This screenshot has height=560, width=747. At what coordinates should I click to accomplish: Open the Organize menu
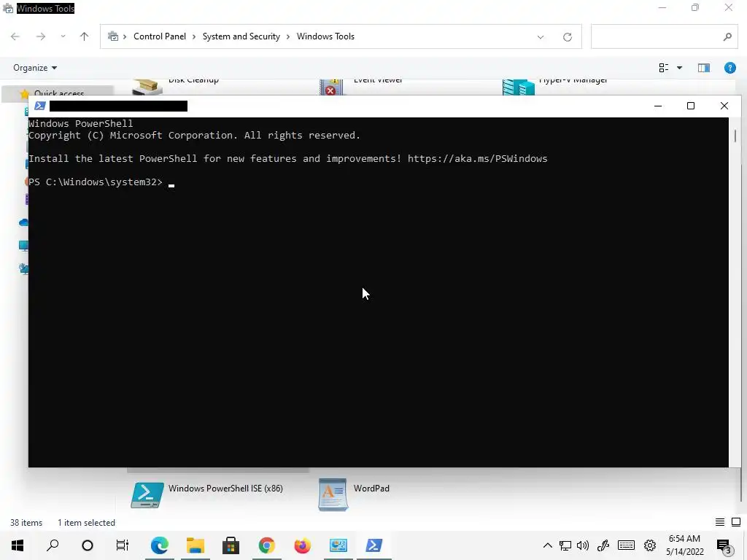point(35,68)
